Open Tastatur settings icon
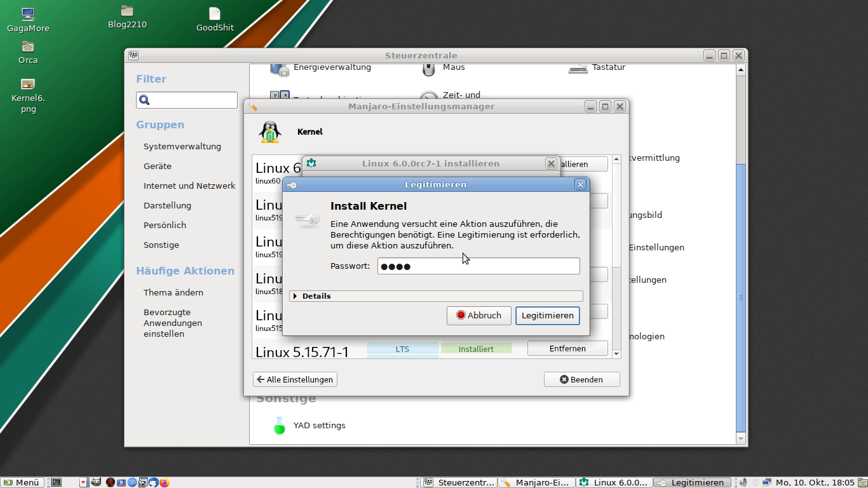Viewport: 868px width, 488px height. 578,69
